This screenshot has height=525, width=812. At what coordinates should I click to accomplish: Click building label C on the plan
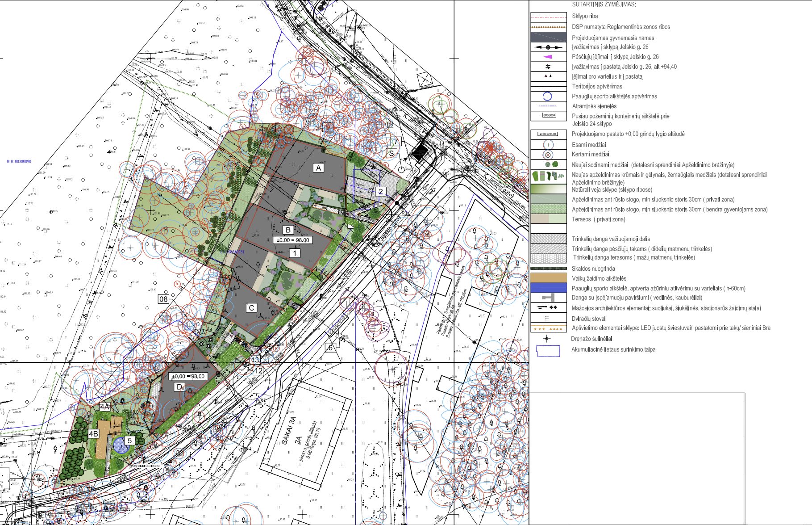251,308
